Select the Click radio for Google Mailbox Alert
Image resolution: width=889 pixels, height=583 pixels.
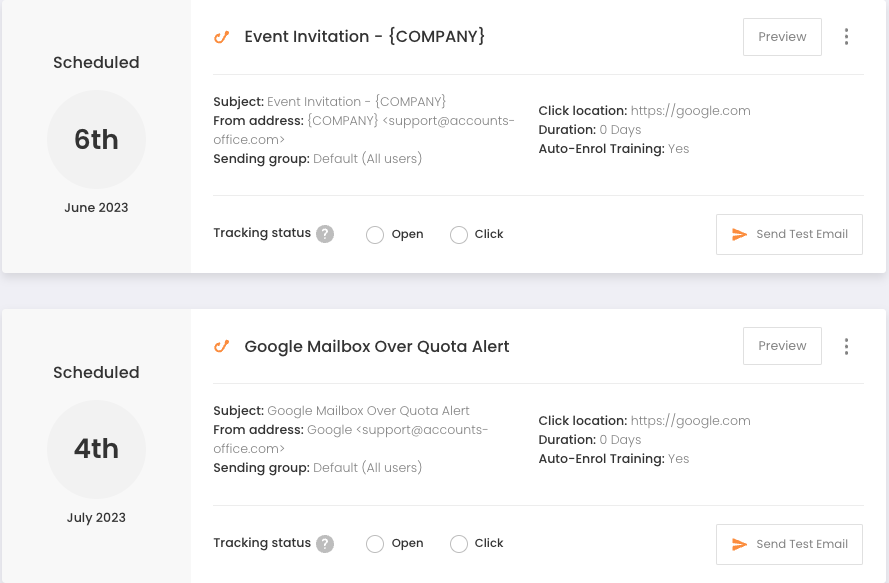(459, 544)
